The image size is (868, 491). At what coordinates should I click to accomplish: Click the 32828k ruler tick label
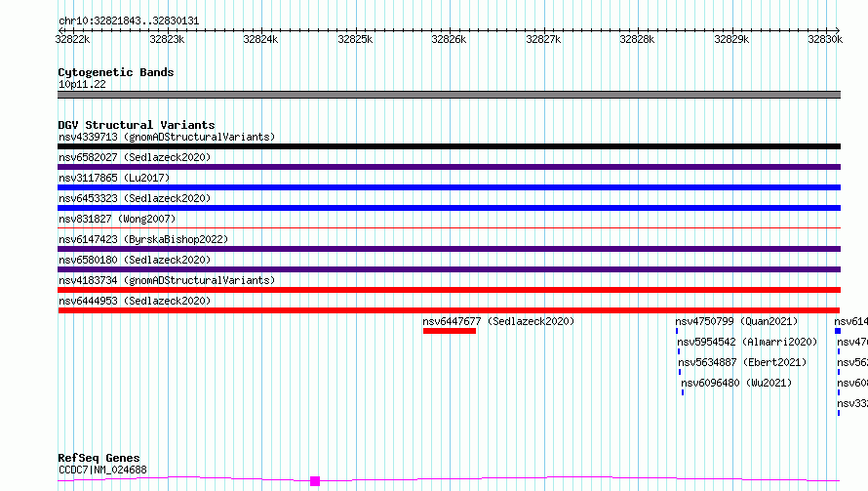pyautogui.click(x=637, y=39)
